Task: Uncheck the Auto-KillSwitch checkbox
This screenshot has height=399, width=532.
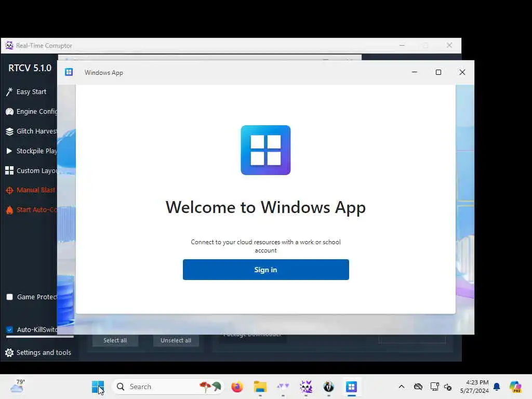Action: (x=9, y=329)
